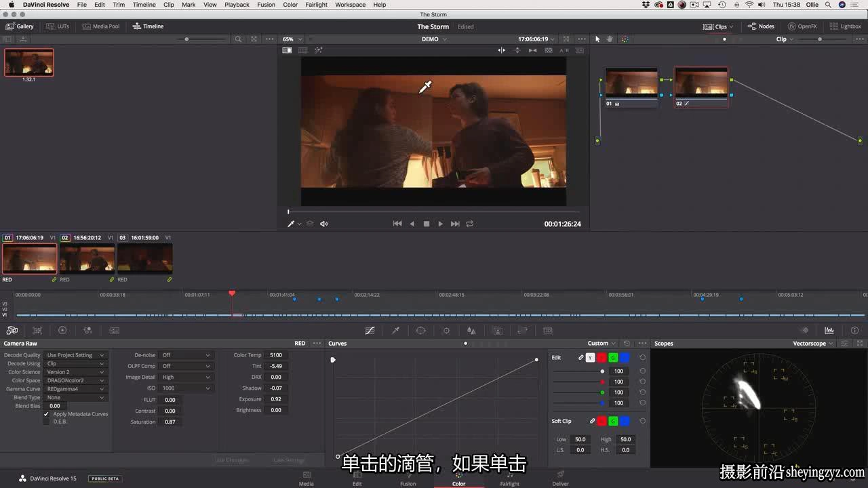
Task: Open the Decode Using dropdown
Action: point(75,363)
